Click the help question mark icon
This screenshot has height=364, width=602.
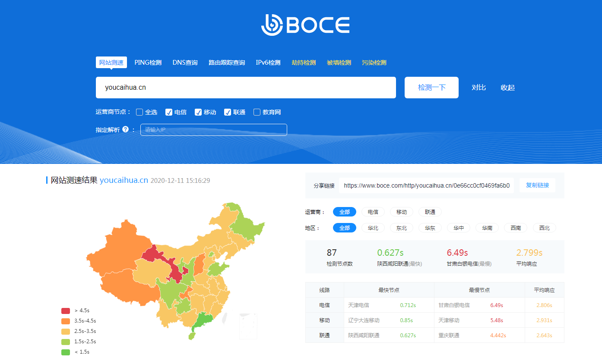click(x=125, y=129)
